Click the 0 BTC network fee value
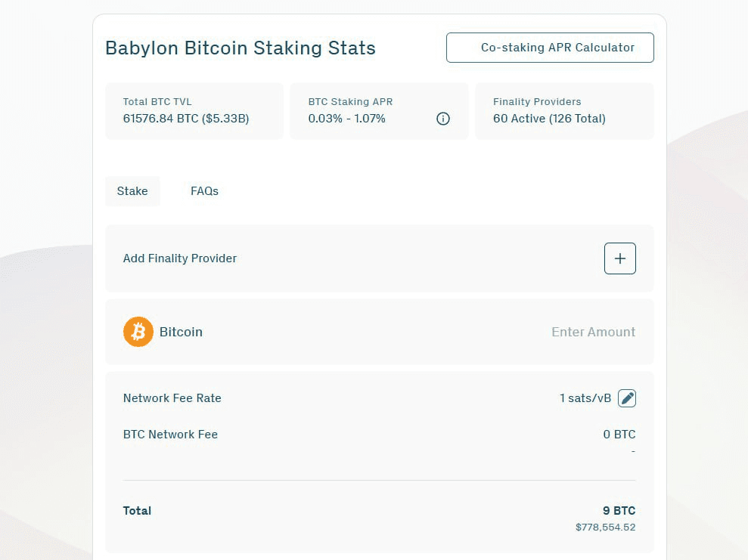 pos(619,435)
